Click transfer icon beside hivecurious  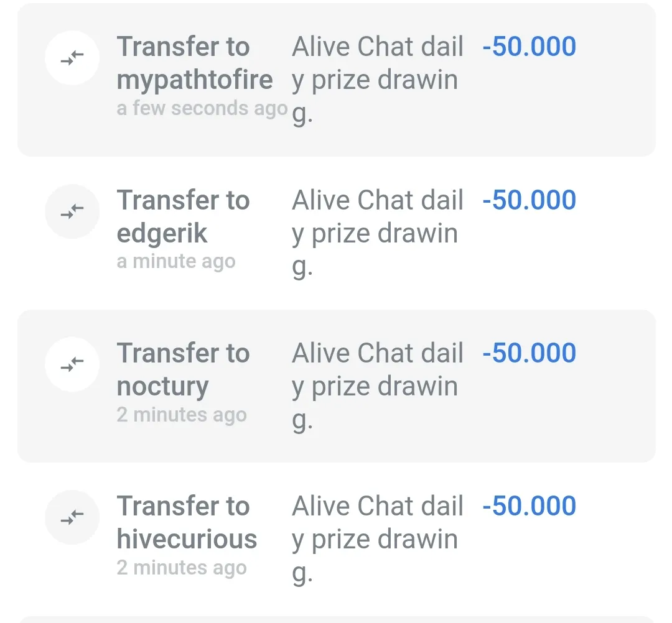tap(72, 517)
